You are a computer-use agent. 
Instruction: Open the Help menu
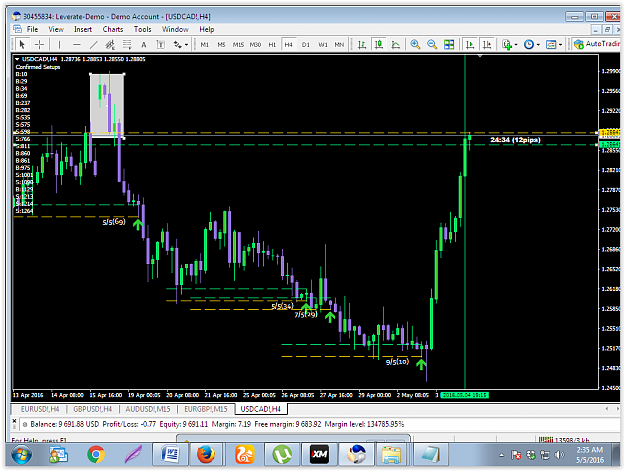point(206,29)
